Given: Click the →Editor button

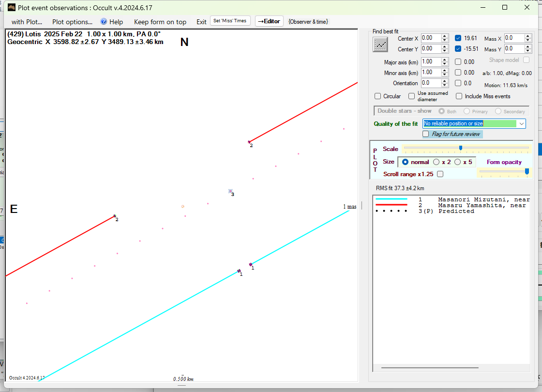Looking at the screenshot, I should tap(269, 21).
